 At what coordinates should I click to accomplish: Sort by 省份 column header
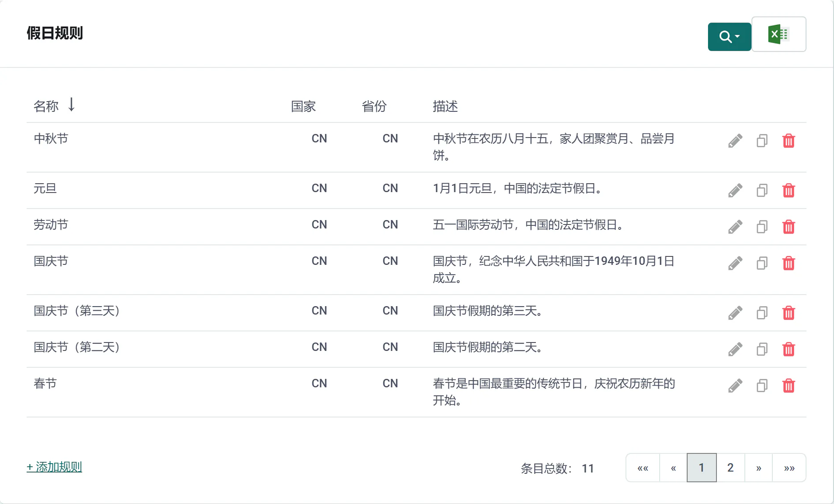374,106
